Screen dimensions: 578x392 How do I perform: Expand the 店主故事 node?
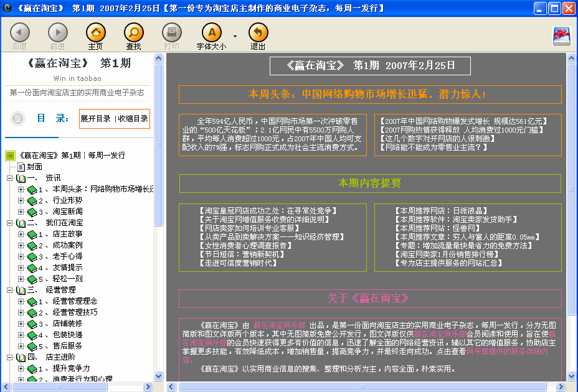coord(21,235)
